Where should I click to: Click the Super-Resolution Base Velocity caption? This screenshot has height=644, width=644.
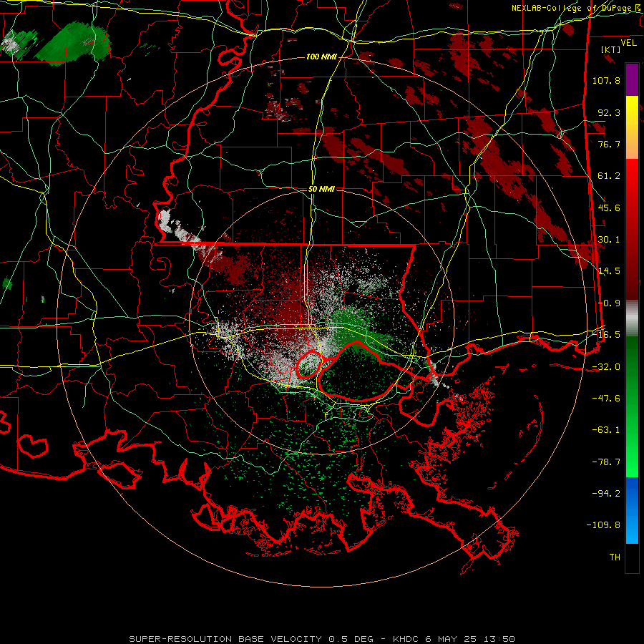pyautogui.click(x=321, y=639)
